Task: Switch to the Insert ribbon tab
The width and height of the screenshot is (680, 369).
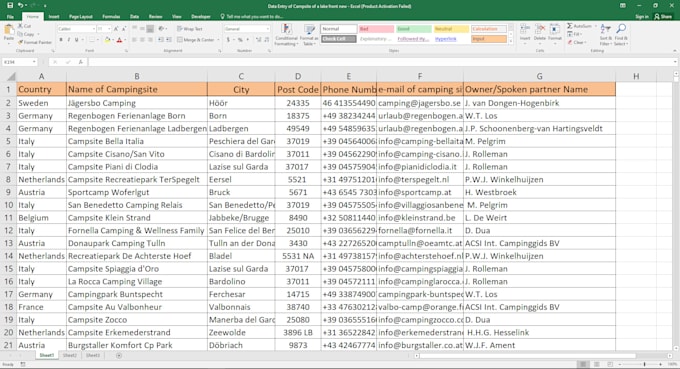Action: click(54, 16)
